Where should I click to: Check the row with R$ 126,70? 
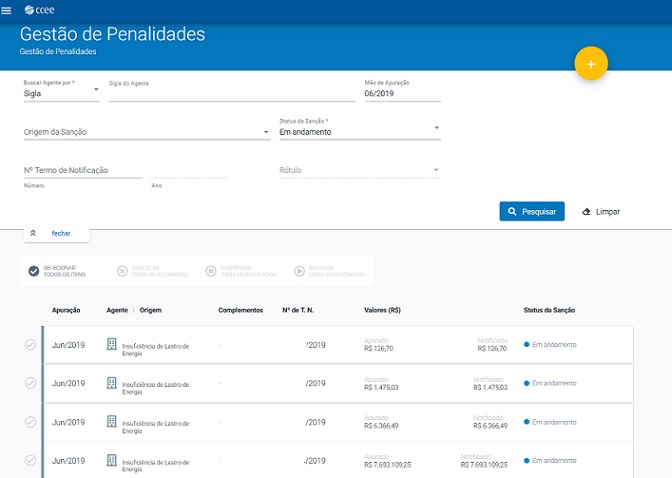coord(30,345)
